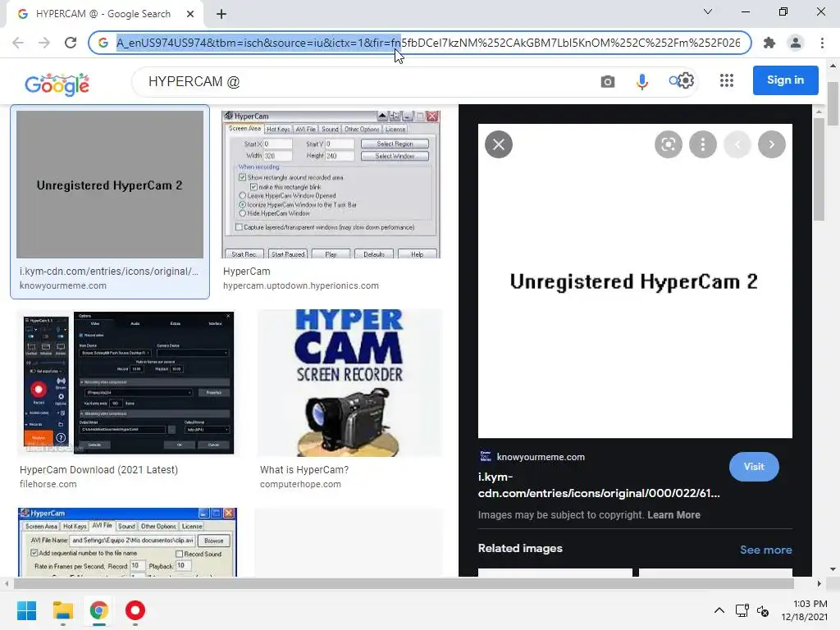This screenshot has width=840, height=630.
Task: Click the page vertical scrollbar thumb
Action: click(833, 103)
